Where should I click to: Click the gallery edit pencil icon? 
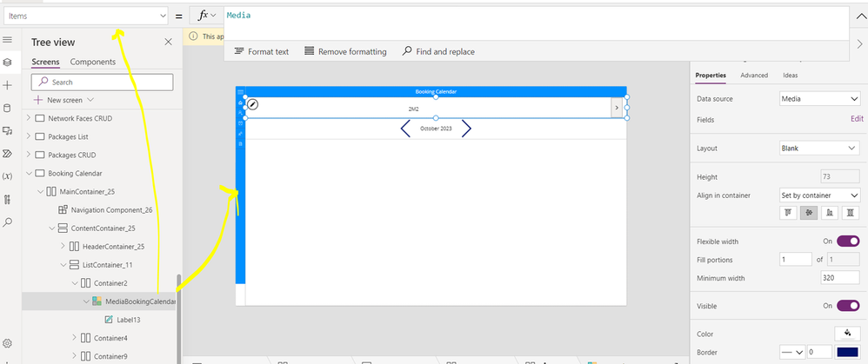[x=252, y=104]
